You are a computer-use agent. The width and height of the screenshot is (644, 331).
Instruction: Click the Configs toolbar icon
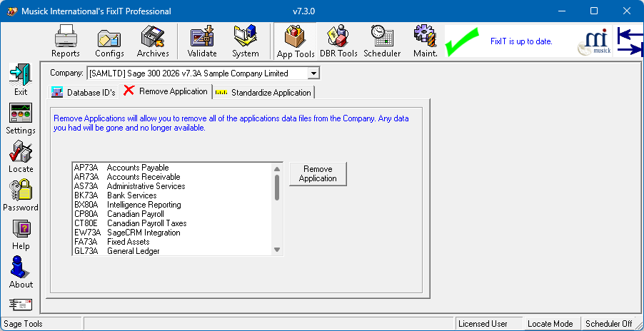[109, 41]
